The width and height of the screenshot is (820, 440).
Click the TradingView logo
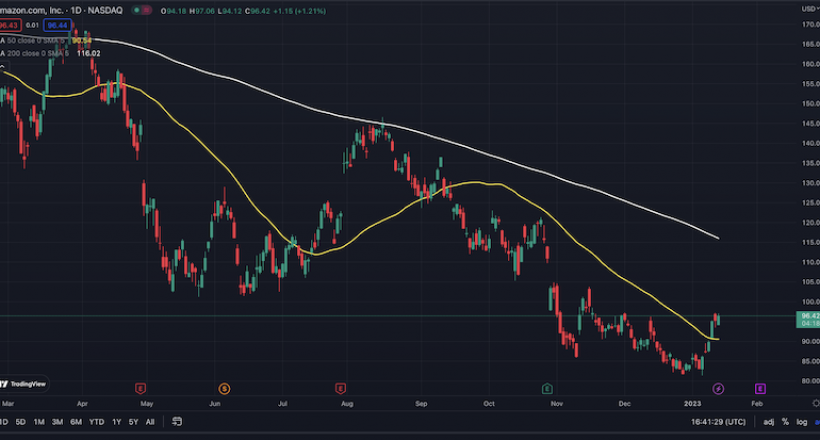click(x=24, y=384)
